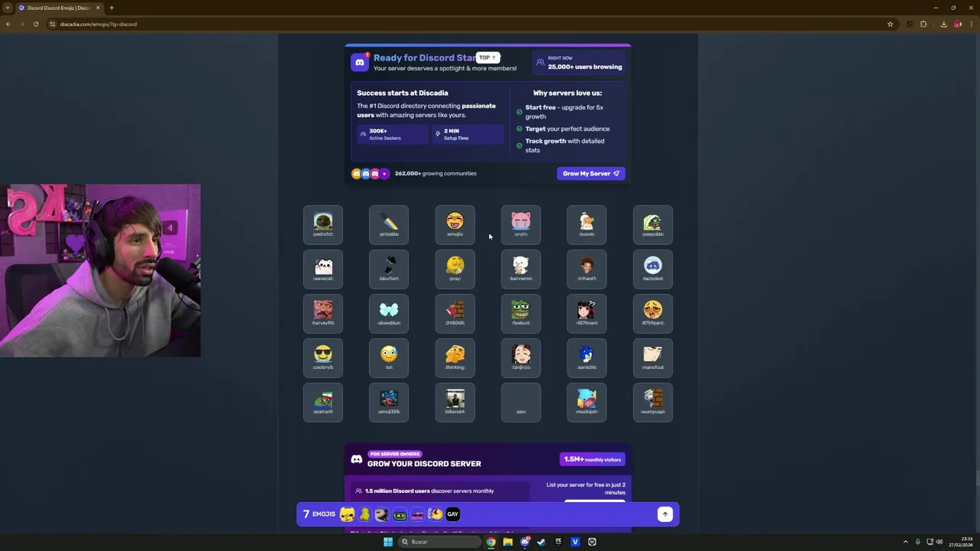Select the :abowblue: blue bow emoji
The height and width of the screenshot is (551, 980).
pos(389,314)
